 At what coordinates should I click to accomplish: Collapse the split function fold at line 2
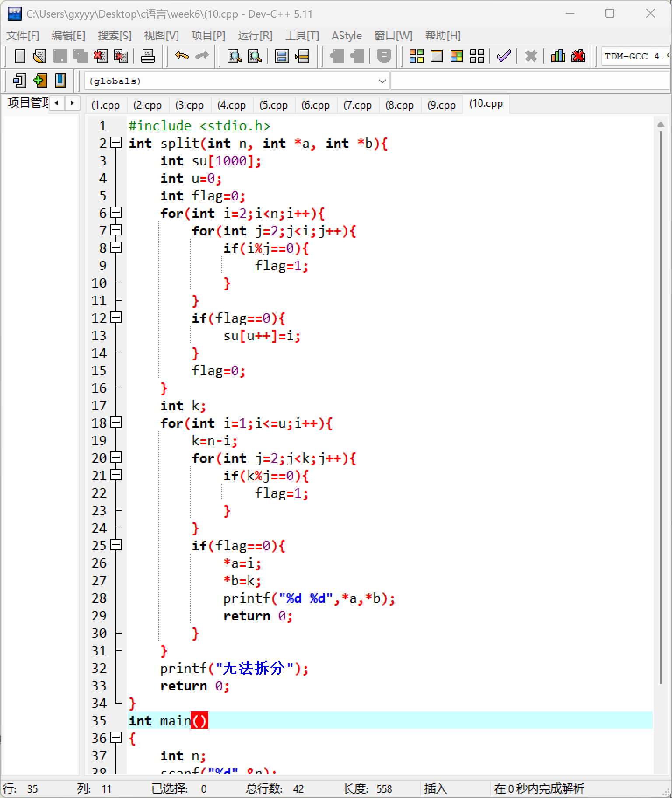click(116, 143)
